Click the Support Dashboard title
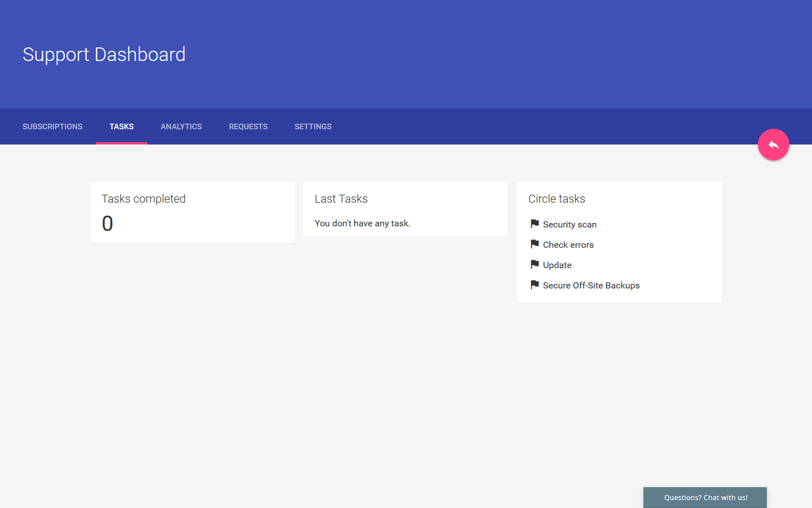This screenshot has height=508, width=812. point(104,54)
